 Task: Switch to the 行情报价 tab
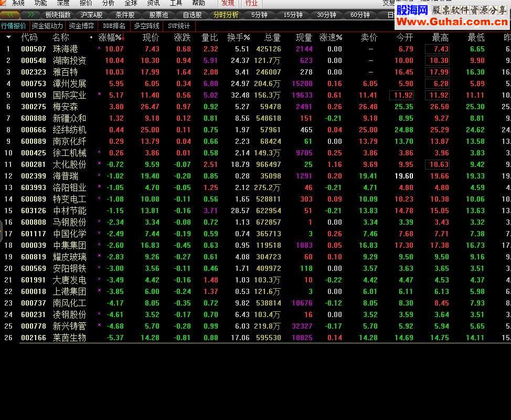14,26
